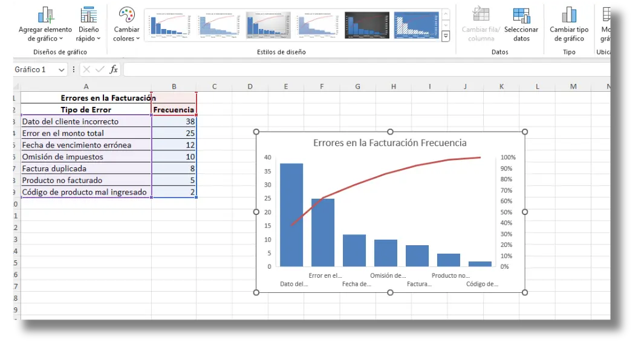Select column K header
This screenshot has height=343, width=644.
[501, 86]
